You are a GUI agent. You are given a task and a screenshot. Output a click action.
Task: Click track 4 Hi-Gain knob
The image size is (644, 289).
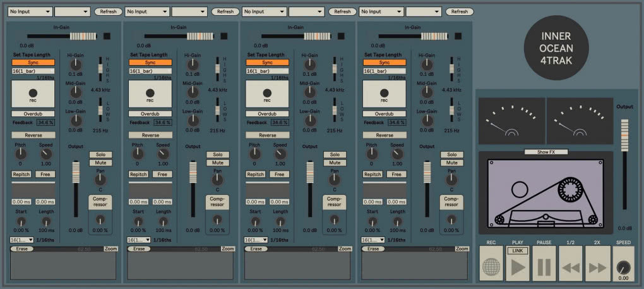coord(427,65)
